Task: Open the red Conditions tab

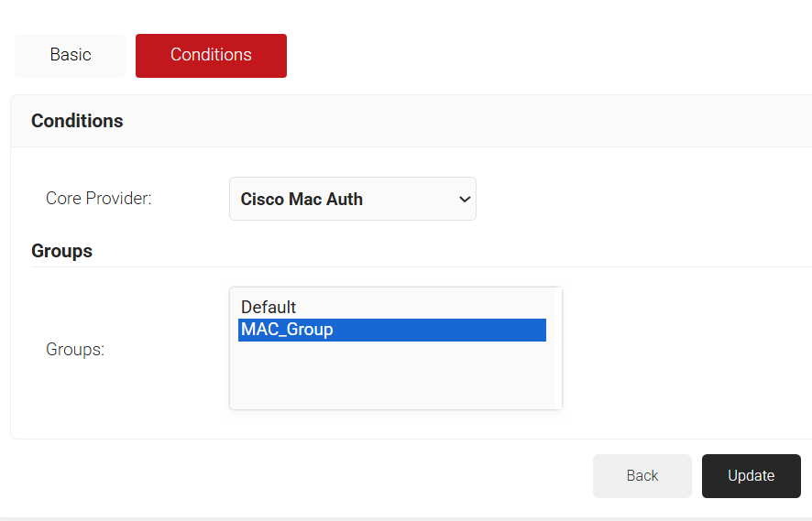Action: (211, 55)
